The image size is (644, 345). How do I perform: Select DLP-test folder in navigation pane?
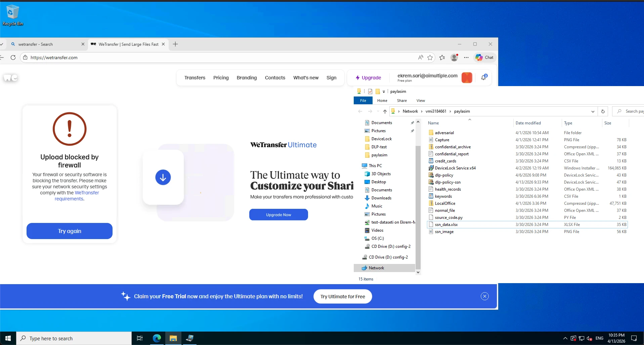[x=379, y=147]
